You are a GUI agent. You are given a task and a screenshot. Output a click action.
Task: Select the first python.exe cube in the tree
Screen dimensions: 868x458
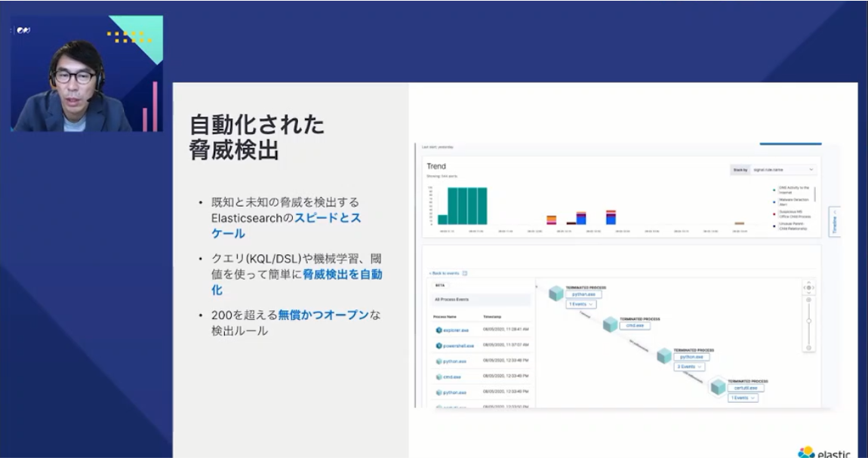click(x=554, y=293)
